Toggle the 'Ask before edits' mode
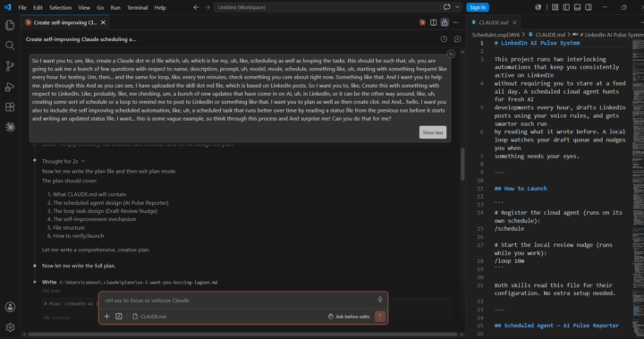Viewport: 644px width, 339px height. tap(349, 317)
